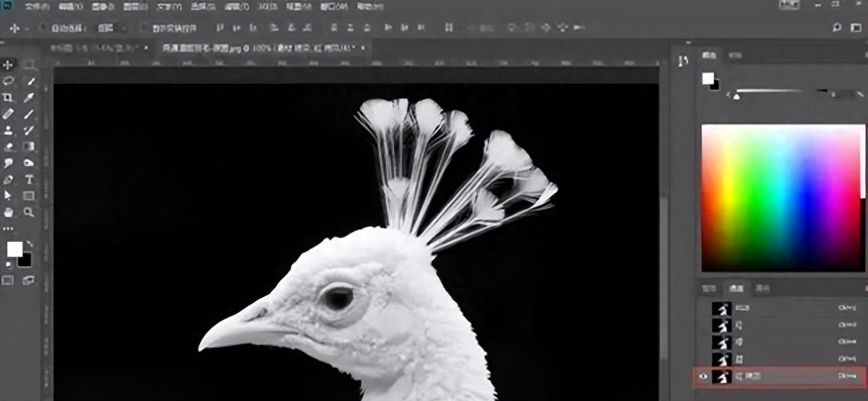Expand the collapsed panel dock icon beside Color panel
The image size is (868, 401).
tap(683, 61)
